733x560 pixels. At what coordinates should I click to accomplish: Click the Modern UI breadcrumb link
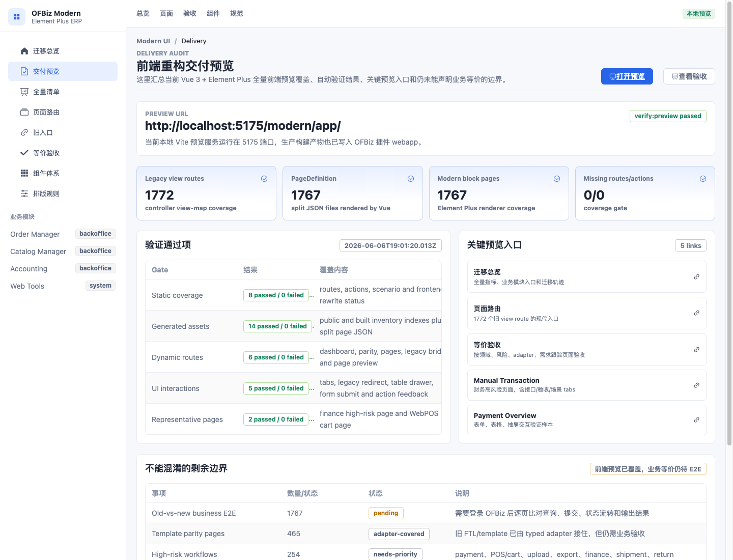(153, 41)
